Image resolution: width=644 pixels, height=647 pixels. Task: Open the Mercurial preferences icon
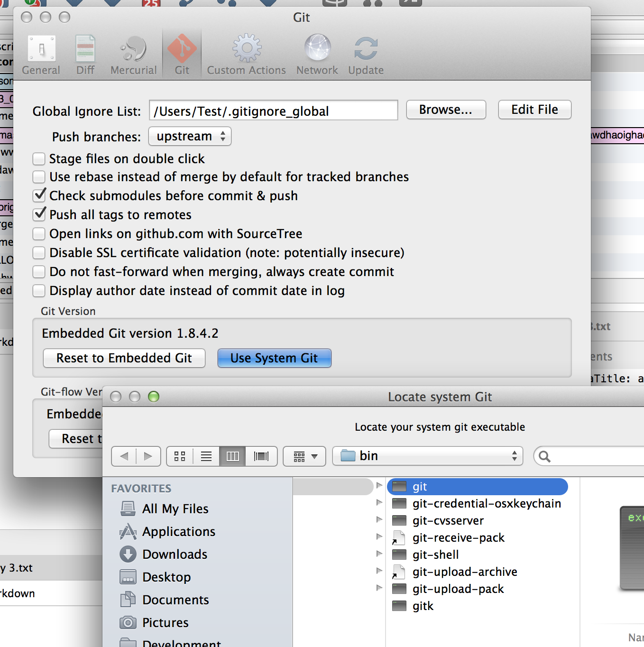pyautogui.click(x=134, y=49)
